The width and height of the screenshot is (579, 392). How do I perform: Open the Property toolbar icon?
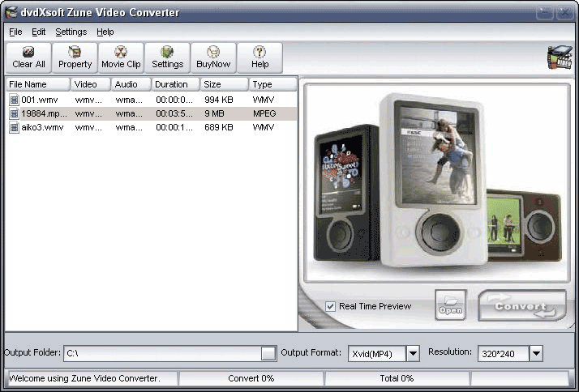pos(75,58)
